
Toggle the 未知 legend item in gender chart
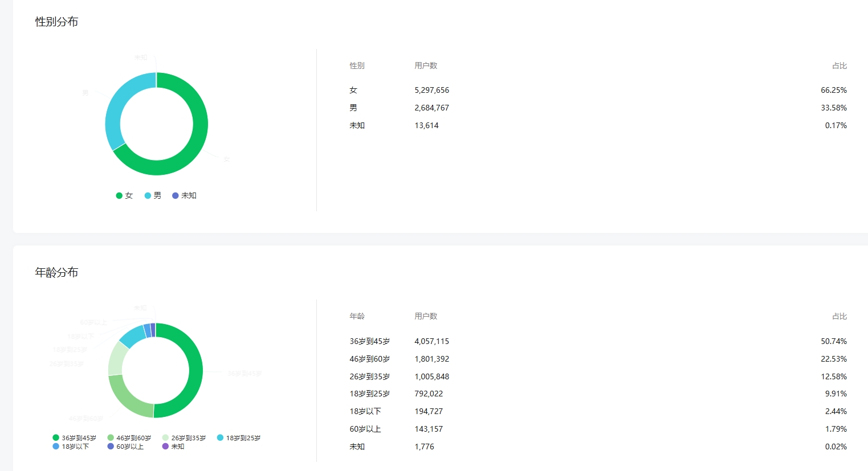184,195
